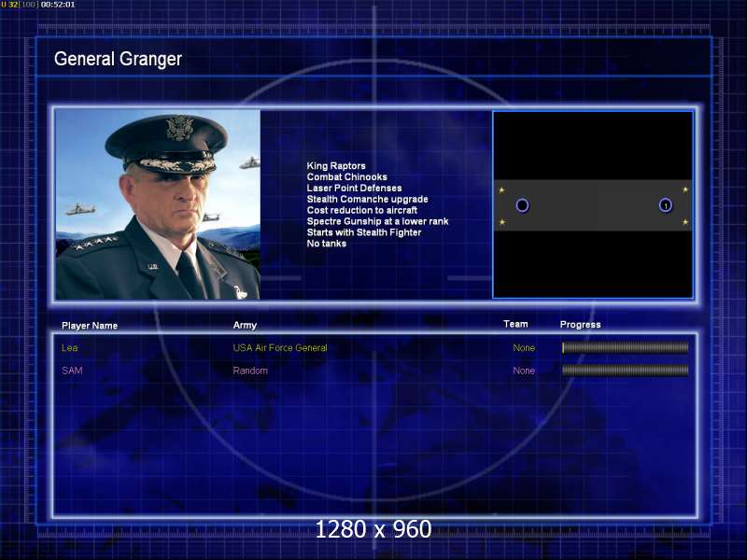Click the USA Air Force General army entry
The width and height of the screenshot is (747, 560).
[x=280, y=347]
